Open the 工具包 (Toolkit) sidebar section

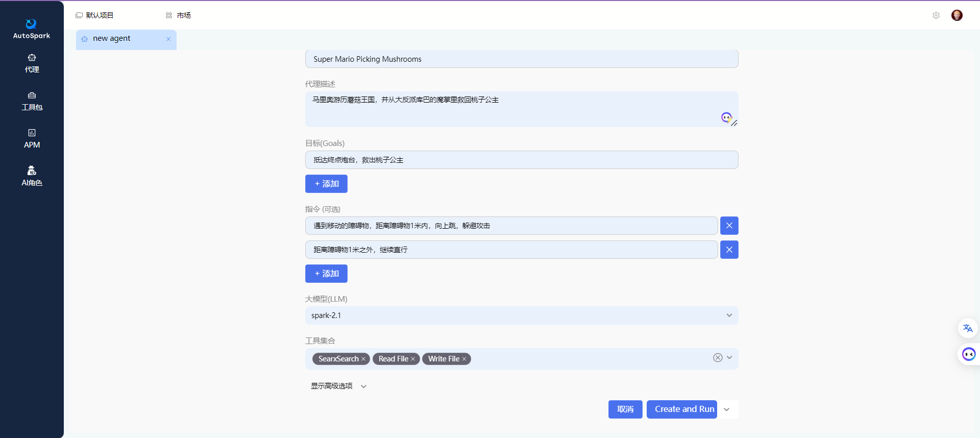32,101
